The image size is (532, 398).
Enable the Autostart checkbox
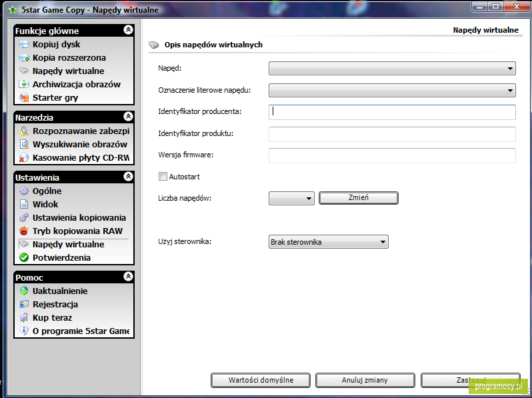click(x=163, y=177)
